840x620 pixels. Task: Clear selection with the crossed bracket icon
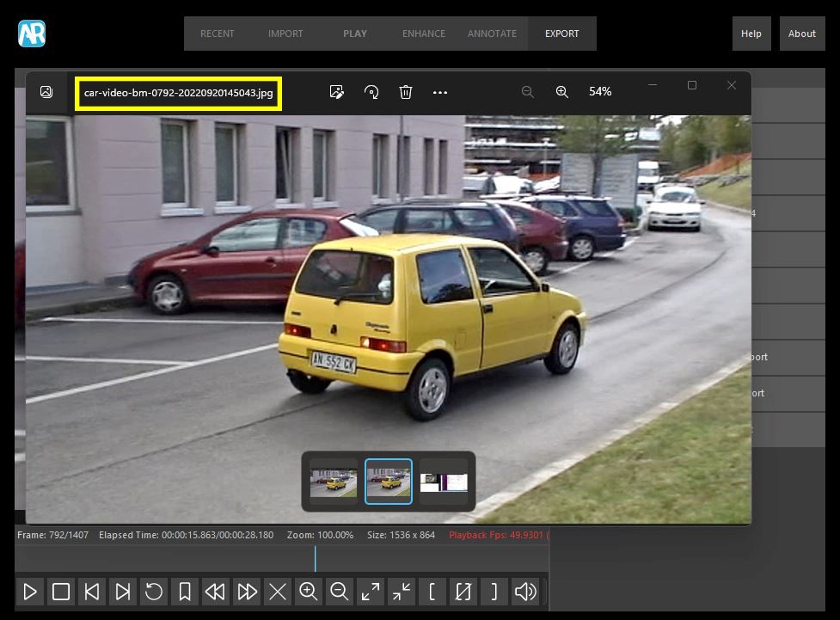pyautogui.click(x=463, y=592)
